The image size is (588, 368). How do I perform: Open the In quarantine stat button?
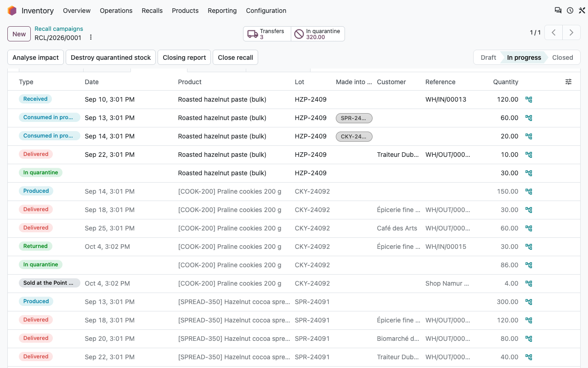318,34
